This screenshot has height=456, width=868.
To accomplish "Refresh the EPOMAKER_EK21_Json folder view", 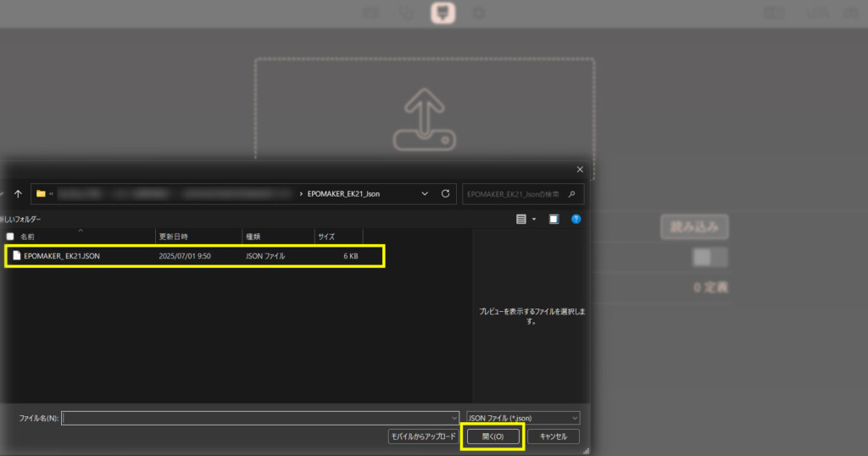I will [x=445, y=194].
